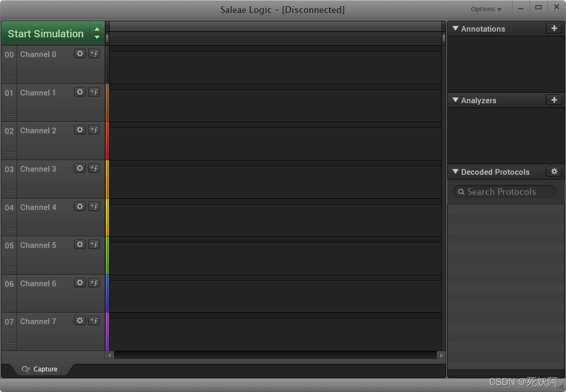Open Channel 6 settings gear

[79, 283]
